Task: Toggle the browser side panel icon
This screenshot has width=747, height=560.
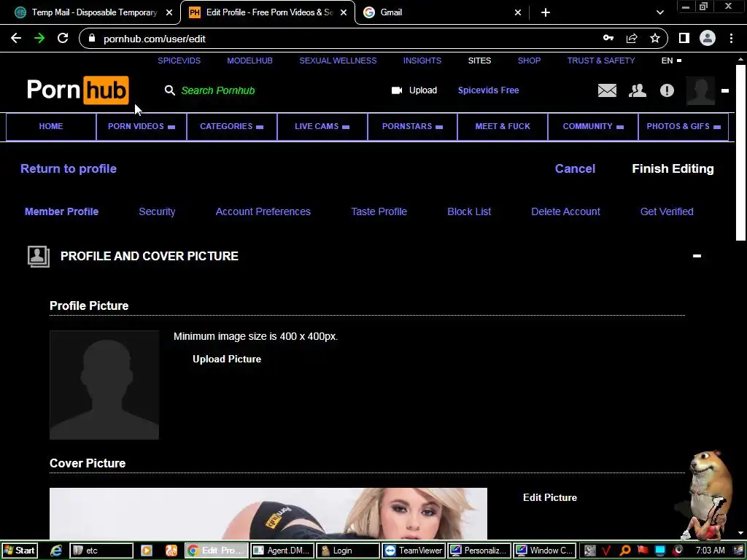Action: coord(684,38)
